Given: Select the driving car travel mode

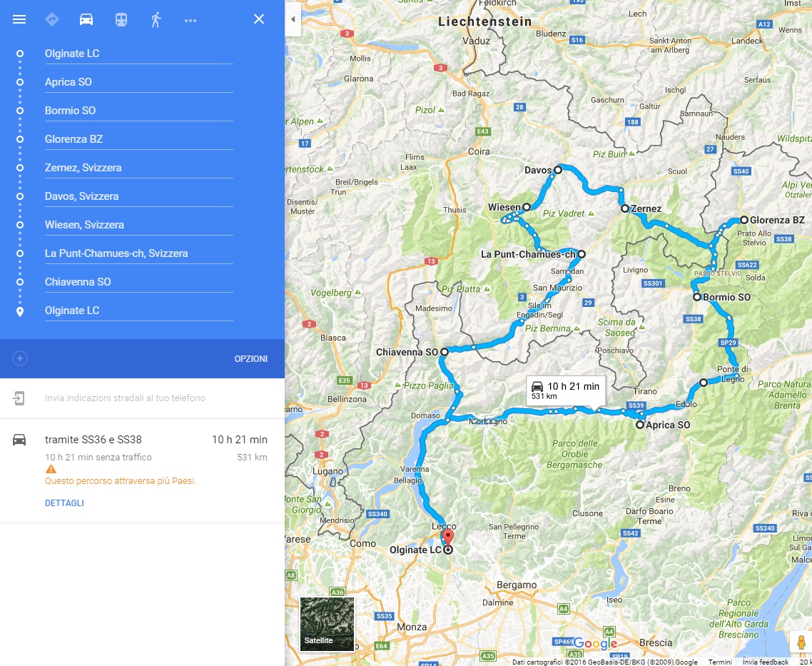Looking at the screenshot, I should 86,20.
